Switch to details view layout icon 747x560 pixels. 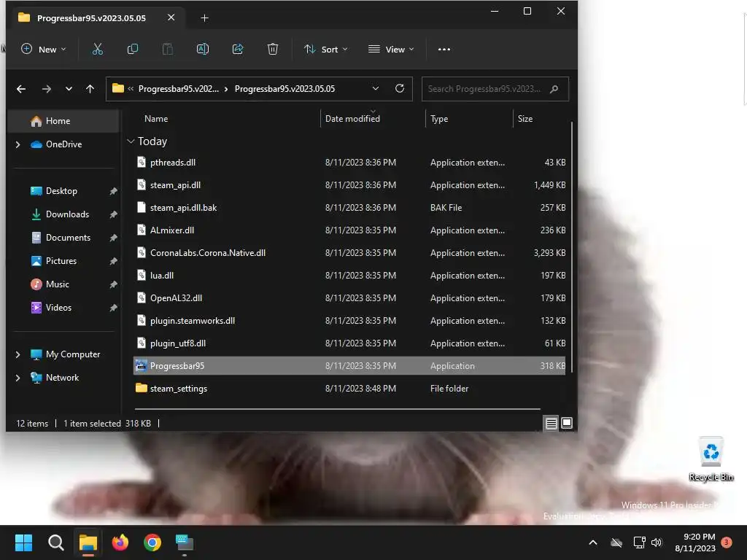click(551, 424)
